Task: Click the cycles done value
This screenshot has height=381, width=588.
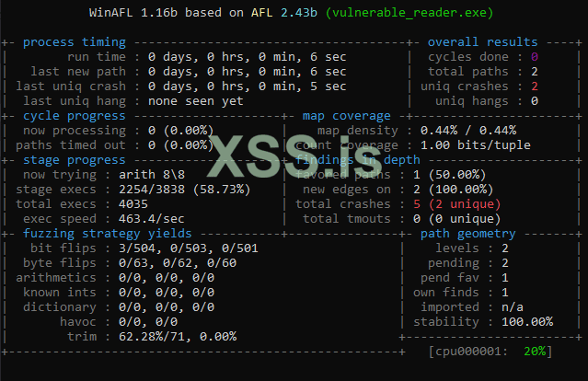Action: [534, 57]
